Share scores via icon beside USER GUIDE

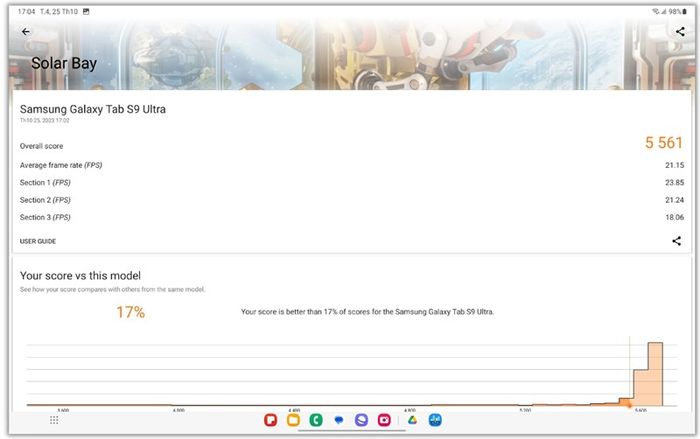click(676, 241)
